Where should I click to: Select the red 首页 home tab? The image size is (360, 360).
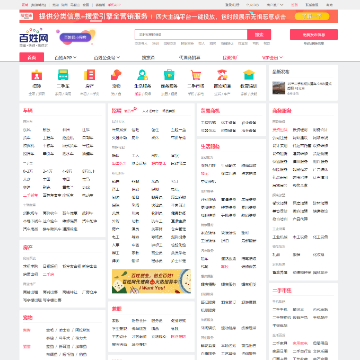[32, 57]
